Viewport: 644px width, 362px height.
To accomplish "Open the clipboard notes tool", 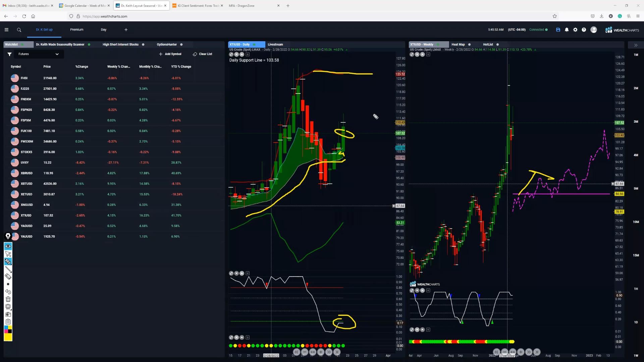I will [x=8, y=322].
